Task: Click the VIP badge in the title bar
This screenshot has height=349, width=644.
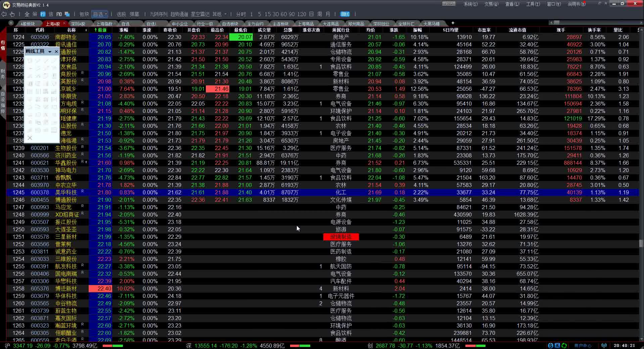Action: pos(449,4)
